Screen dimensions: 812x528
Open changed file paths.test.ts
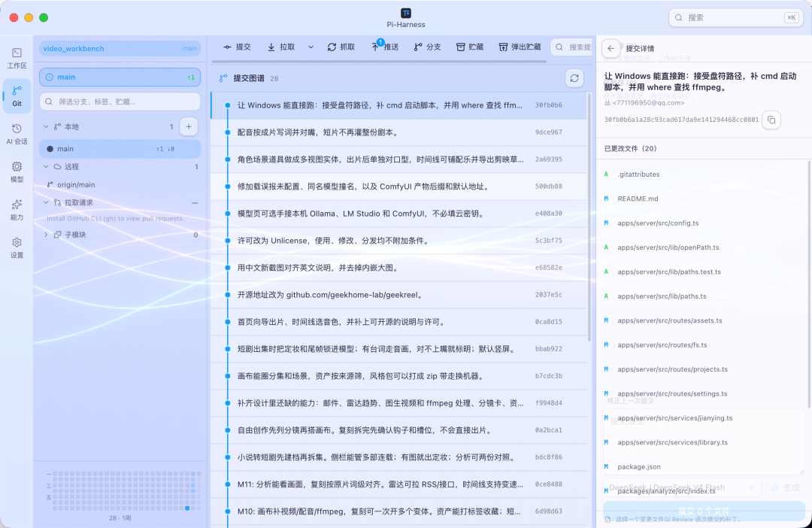(x=701, y=272)
